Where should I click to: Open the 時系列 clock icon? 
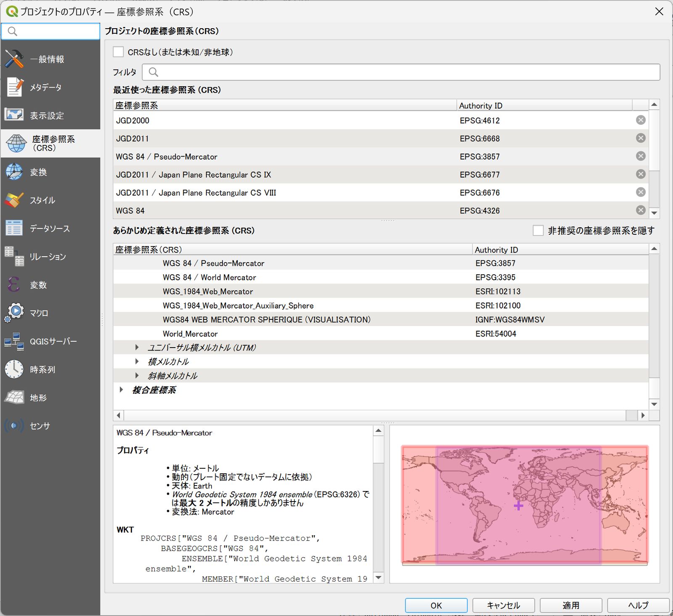[x=14, y=369]
